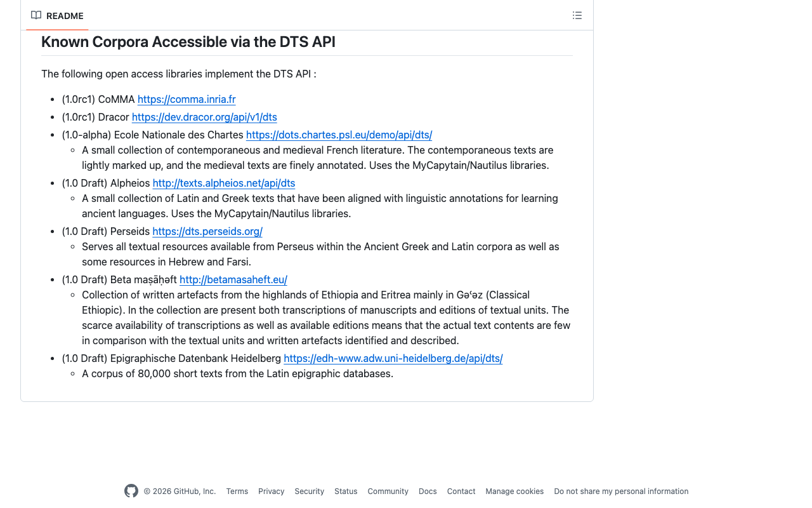Check GitHub Status from the footer
Image resolution: width=812 pixels, height=508 pixels.
point(345,491)
